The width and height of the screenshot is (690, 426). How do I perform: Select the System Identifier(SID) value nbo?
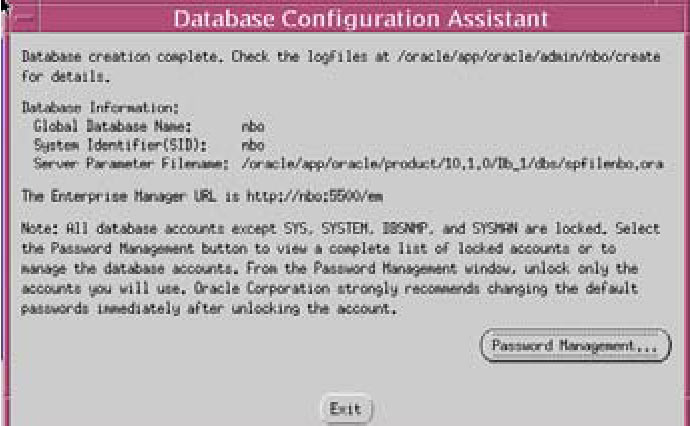[252, 145]
